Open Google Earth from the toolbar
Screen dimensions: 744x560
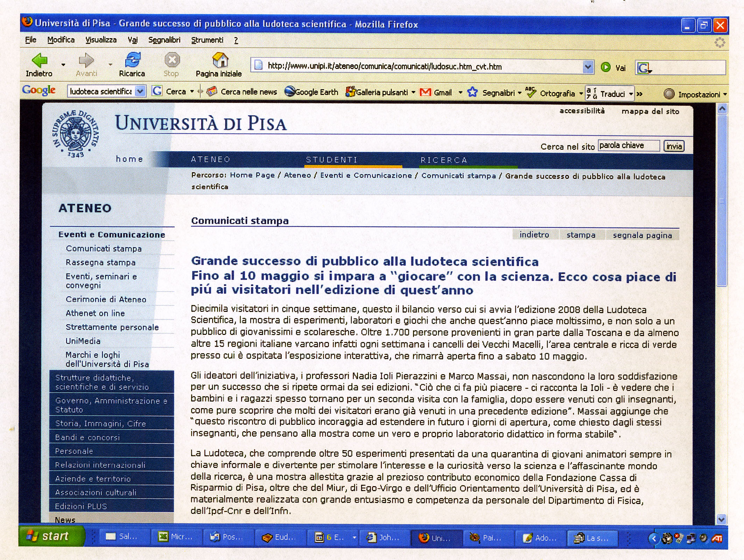(x=311, y=92)
